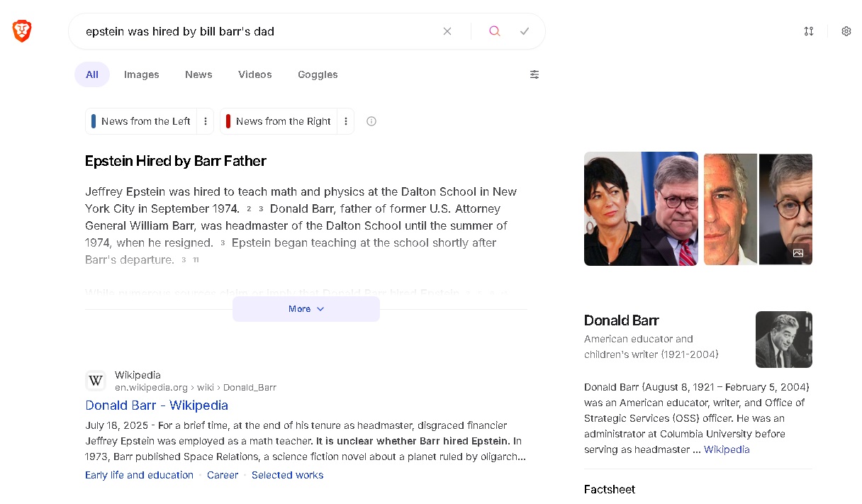The width and height of the screenshot is (862, 504).
Task: Switch to the Images tab
Action: (142, 74)
